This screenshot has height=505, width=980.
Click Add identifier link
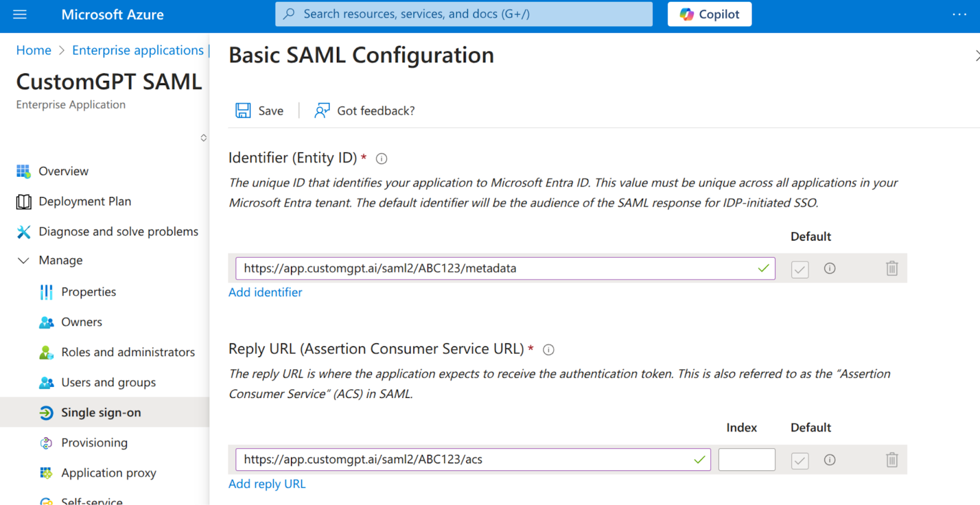coord(265,293)
